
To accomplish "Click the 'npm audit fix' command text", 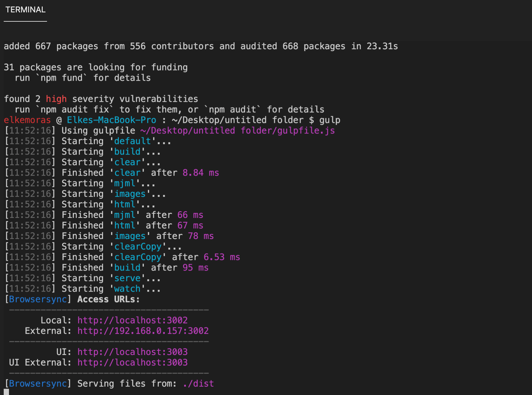I will (x=75, y=110).
